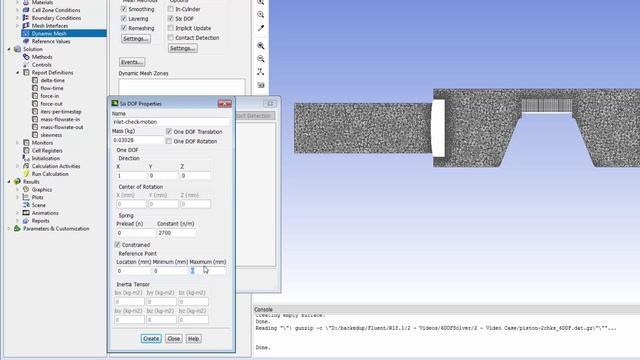The height and width of the screenshot is (360, 640).
Task: Click the zoom-to-area magnifier toolbar icon
Action: tap(260, 46)
